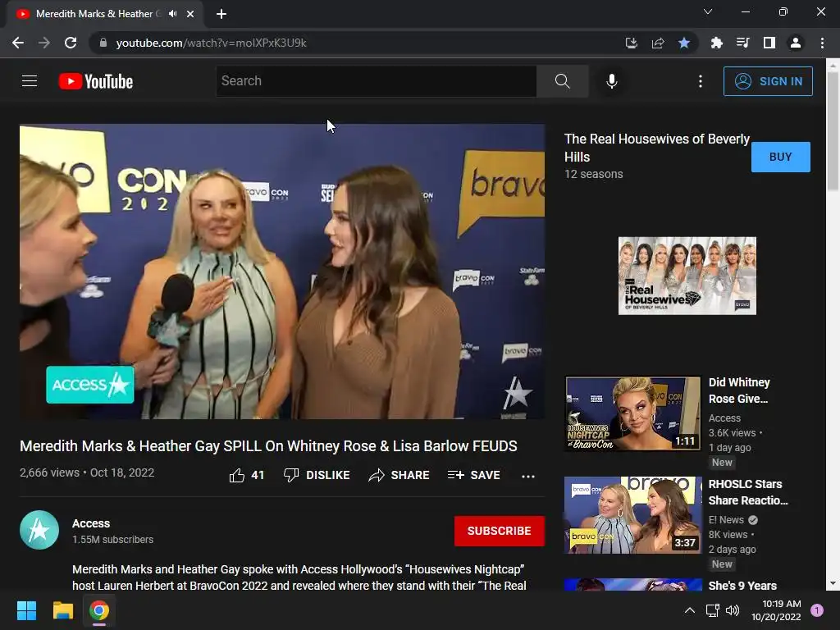Viewport: 840px width, 630px height.
Task: Click the video description text
Action: pos(299,577)
